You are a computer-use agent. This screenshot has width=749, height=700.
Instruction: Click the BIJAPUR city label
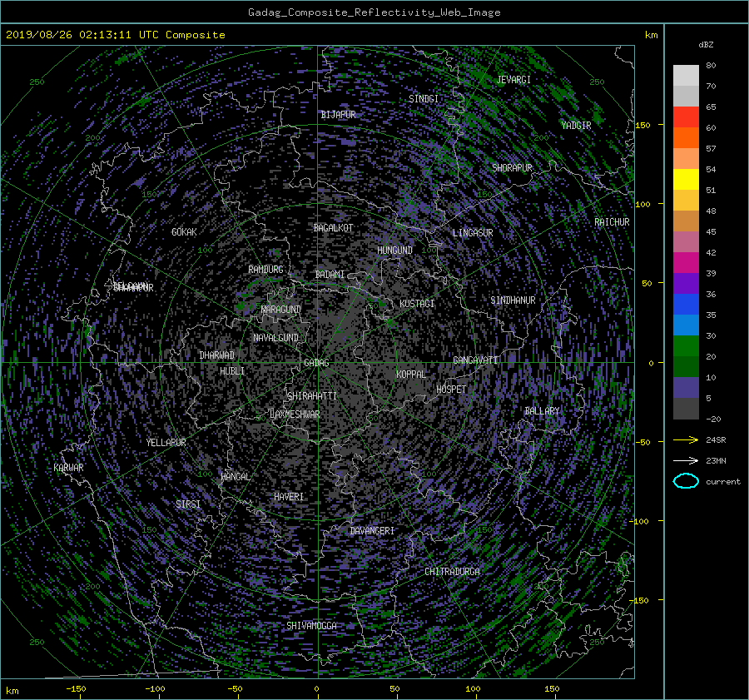338,115
